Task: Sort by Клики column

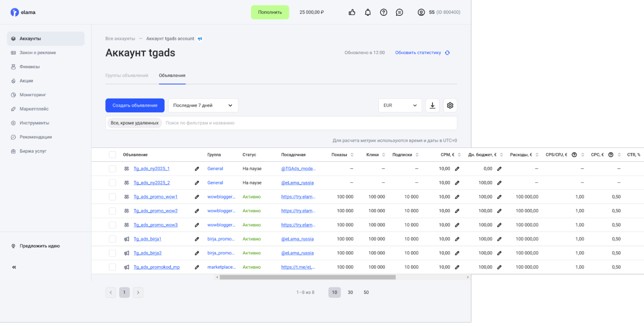Action: (x=384, y=155)
